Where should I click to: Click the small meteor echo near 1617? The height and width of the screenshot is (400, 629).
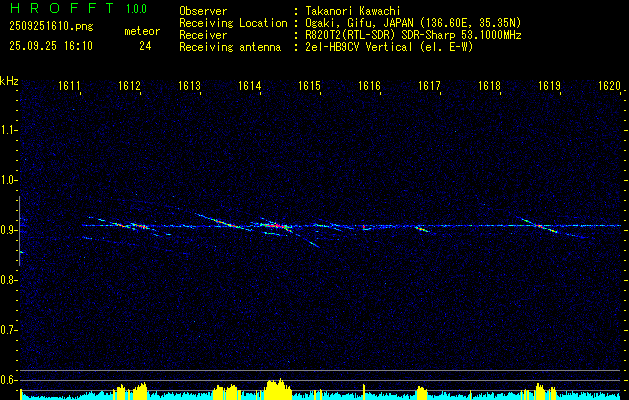click(422, 229)
